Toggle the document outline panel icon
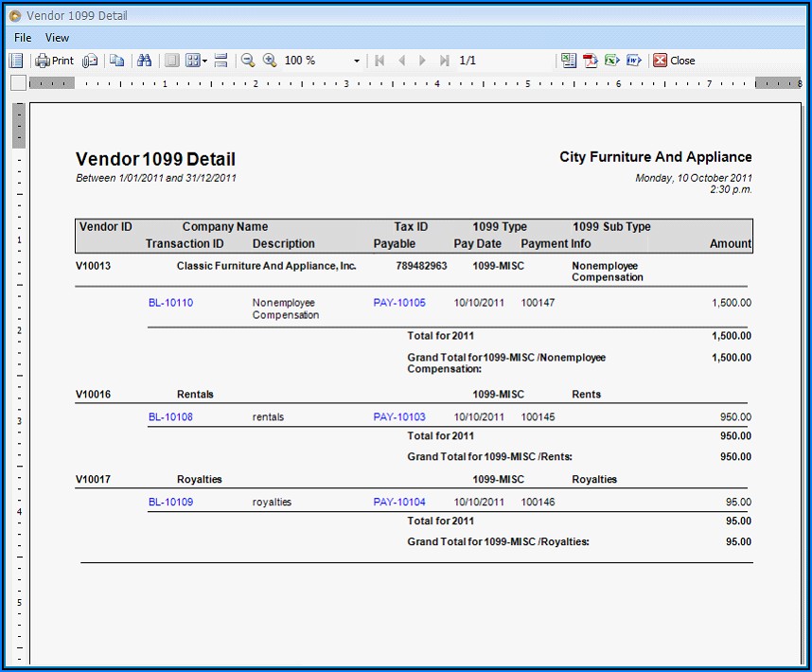This screenshot has height=672, width=812. coord(16,61)
